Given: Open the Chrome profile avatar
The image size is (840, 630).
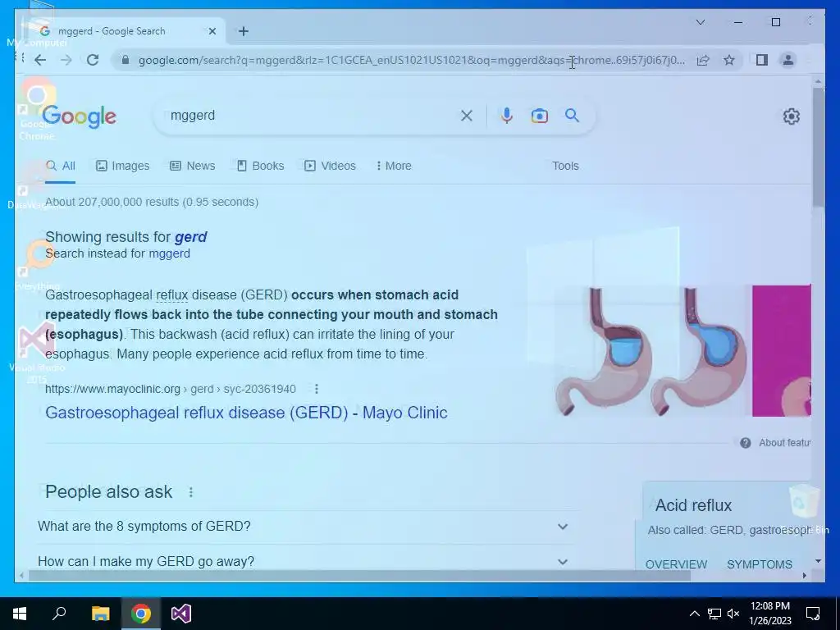Looking at the screenshot, I should [x=788, y=60].
